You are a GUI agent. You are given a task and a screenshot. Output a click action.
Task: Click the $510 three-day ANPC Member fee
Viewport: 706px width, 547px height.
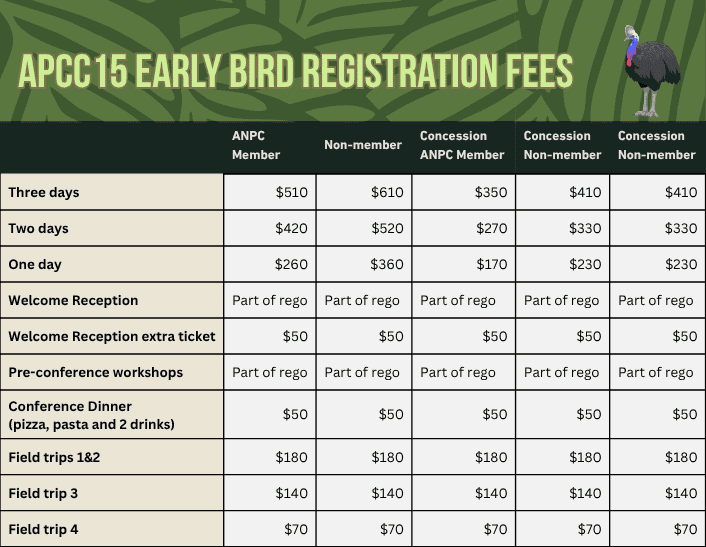[291, 192]
